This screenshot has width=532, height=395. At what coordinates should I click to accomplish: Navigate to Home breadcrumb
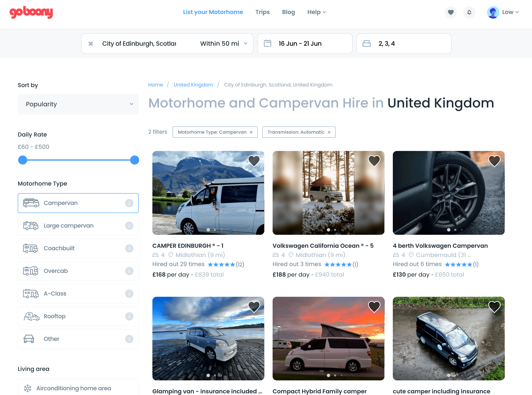pyautogui.click(x=155, y=85)
